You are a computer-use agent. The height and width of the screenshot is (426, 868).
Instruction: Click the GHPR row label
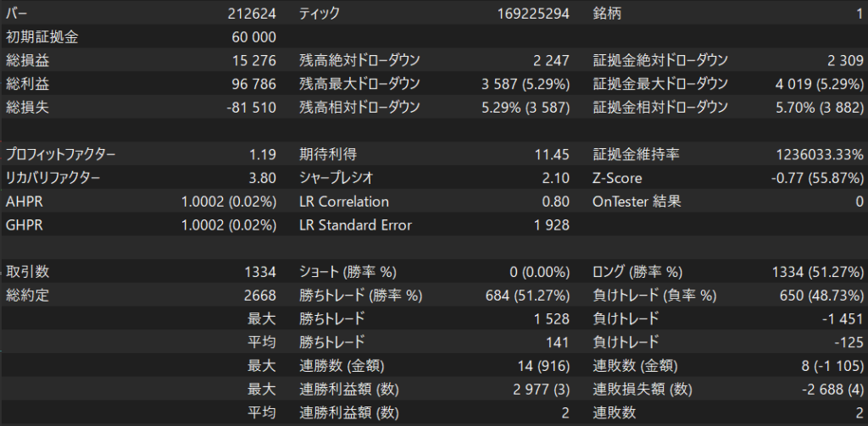pos(23,225)
